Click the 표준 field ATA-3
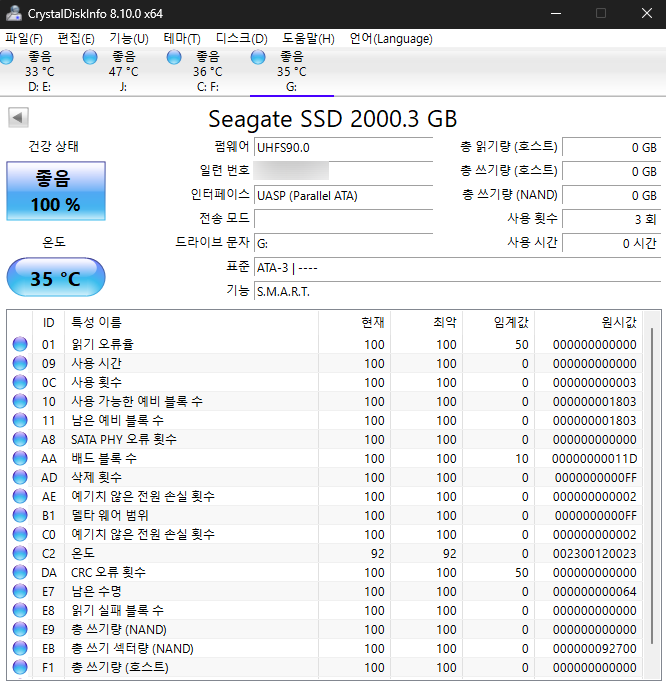Viewport: 666px width, 681px height. (457, 267)
